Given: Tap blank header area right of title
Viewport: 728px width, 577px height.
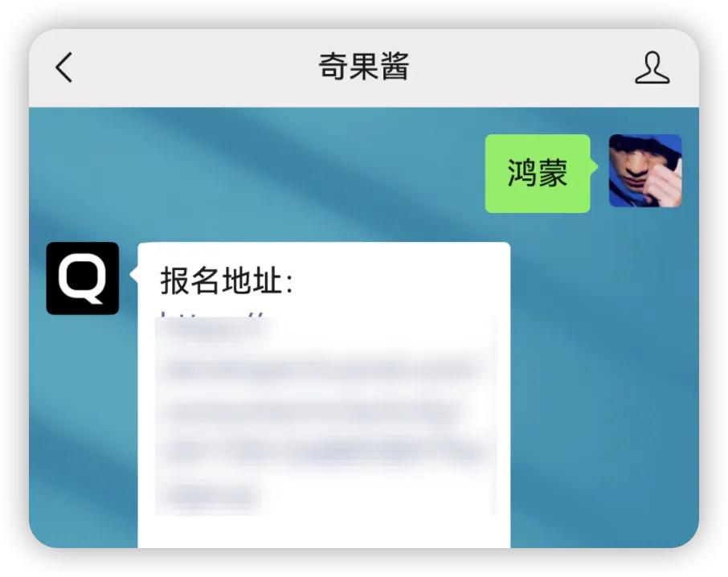Looking at the screenshot, I should coord(520,68).
